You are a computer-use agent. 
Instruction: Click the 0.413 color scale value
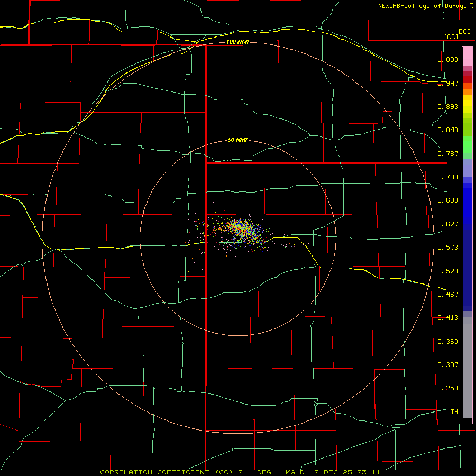448,318
